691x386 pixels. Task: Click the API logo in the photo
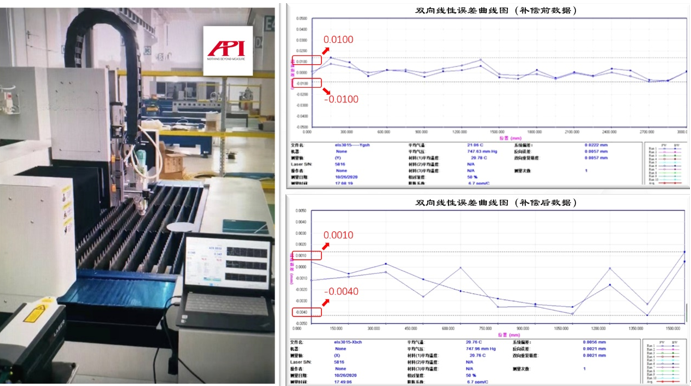(x=227, y=51)
